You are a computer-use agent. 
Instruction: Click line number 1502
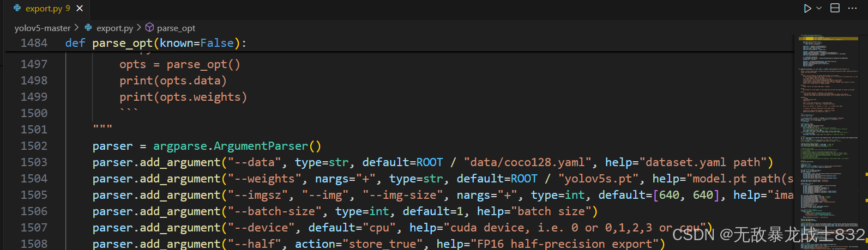click(x=34, y=146)
